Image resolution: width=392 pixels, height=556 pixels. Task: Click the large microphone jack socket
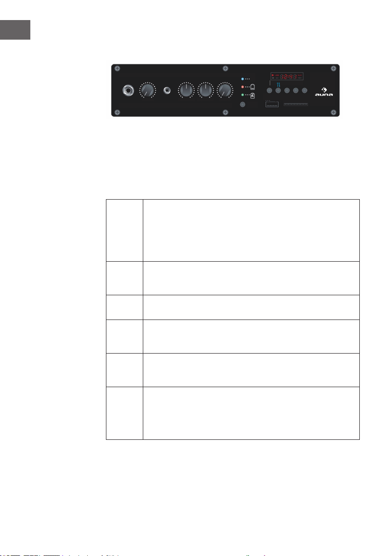pos(128,90)
